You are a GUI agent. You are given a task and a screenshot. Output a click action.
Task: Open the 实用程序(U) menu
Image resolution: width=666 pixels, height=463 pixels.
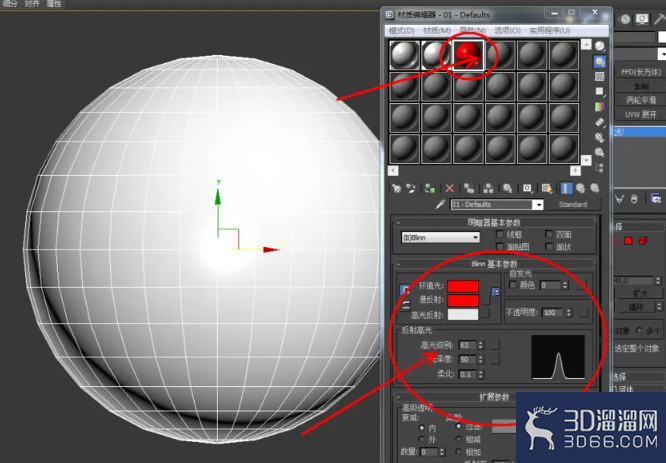tap(550, 31)
